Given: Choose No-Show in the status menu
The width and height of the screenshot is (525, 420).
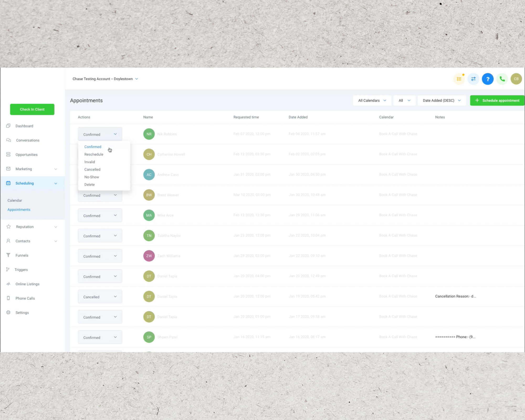Looking at the screenshot, I should coord(92,177).
